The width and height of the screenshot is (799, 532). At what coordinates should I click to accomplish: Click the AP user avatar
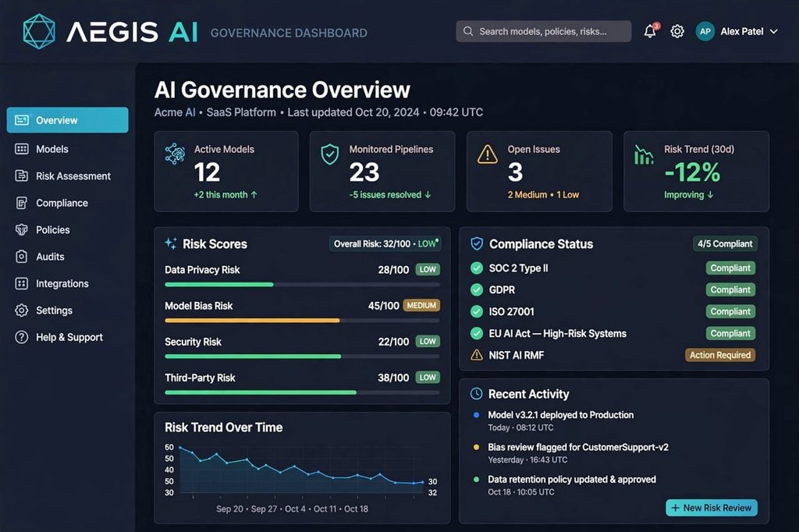[x=705, y=32]
